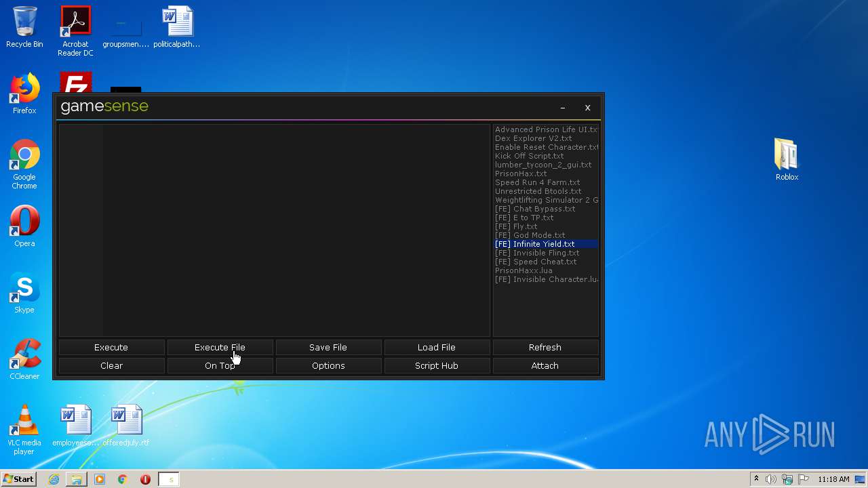Select Advanced Prison Life UI.txt script
This screenshot has width=868, height=488.
click(546, 129)
